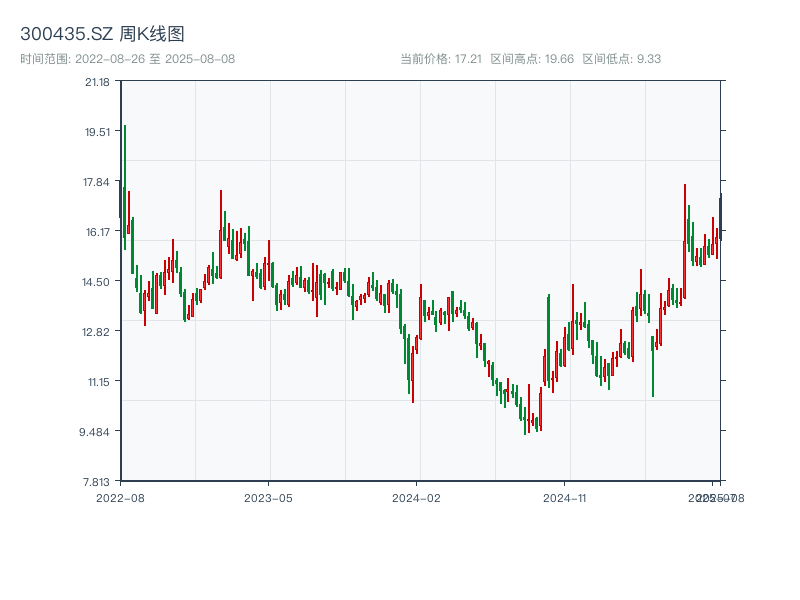Click y-axis label 9.484
This screenshot has height=600, width=800.
(94, 432)
